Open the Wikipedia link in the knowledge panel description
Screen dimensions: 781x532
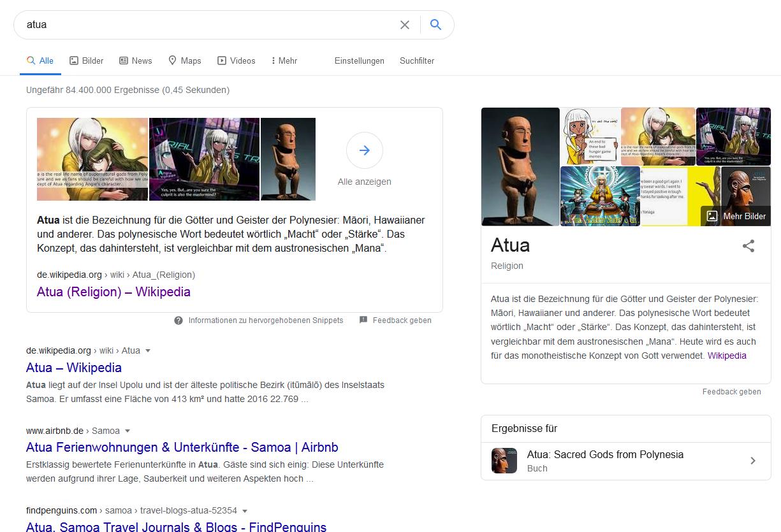pyautogui.click(x=727, y=356)
